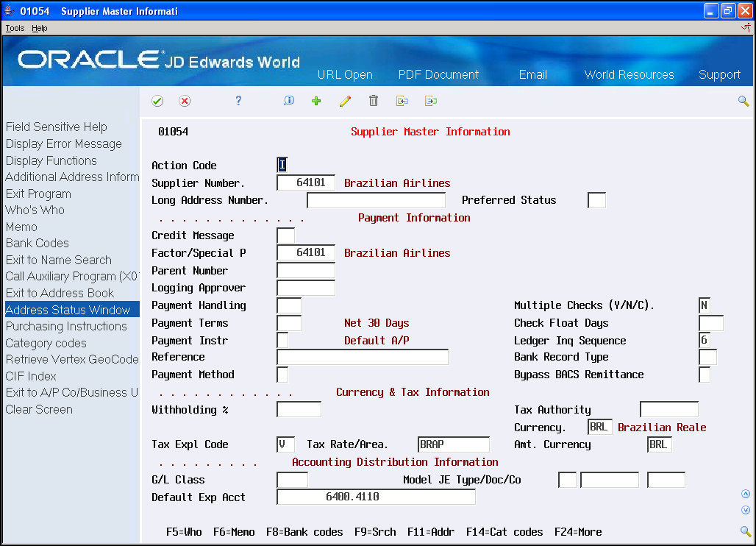Open Who's Who sidebar option

pos(35,210)
